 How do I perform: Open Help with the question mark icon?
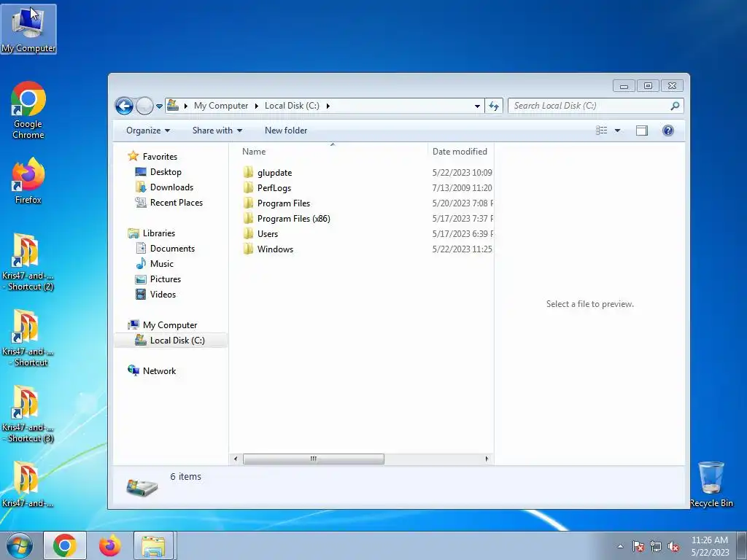668,131
